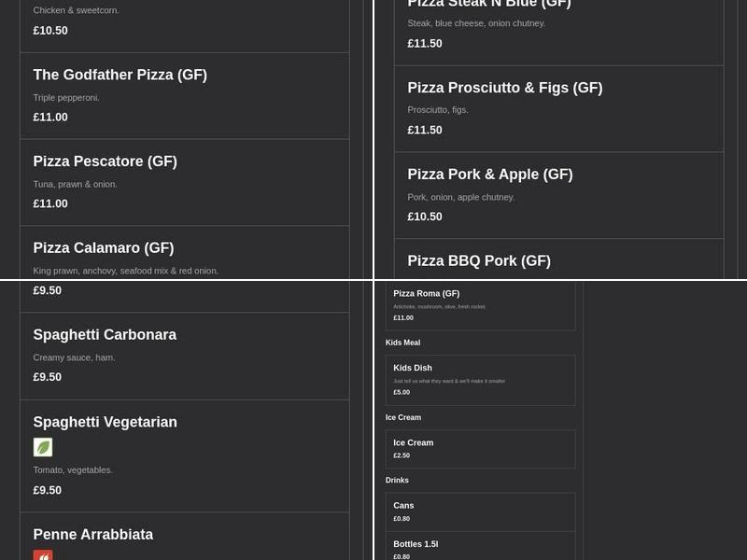Select The Godfather Pizza (GF)
Screen dimensions: 747x560
[x=120, y=75]
